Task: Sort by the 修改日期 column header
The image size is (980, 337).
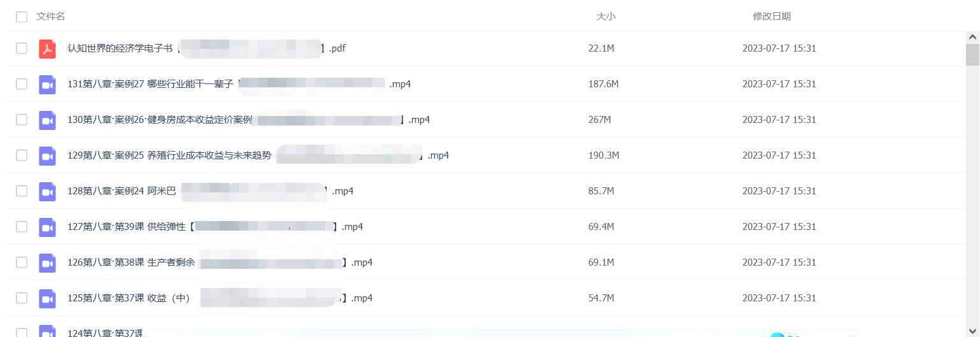Action: click(x=772, y=17)
